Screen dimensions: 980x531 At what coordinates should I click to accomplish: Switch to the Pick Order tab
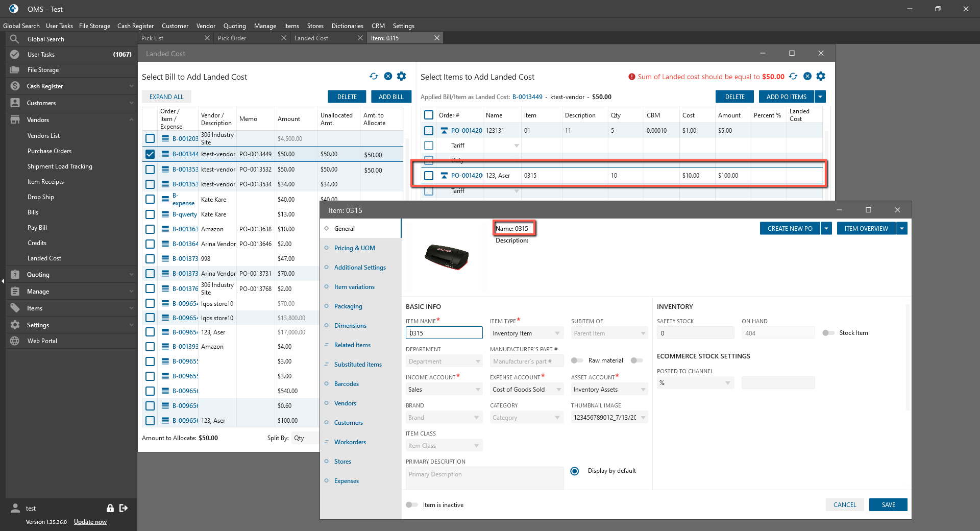(x=232, y=38)
